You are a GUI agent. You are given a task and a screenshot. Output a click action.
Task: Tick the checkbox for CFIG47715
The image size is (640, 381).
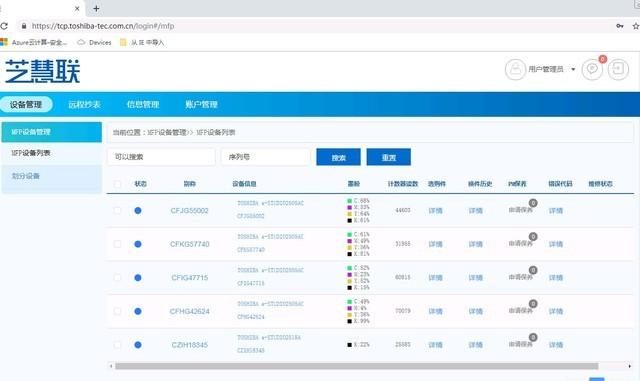pyautogui.click(x=118, y=278)
